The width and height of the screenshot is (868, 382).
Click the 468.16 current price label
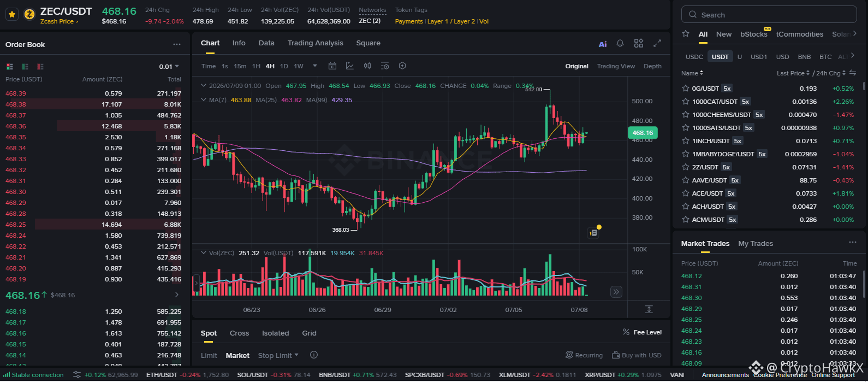pyautogui.click(x=643, y=133)
